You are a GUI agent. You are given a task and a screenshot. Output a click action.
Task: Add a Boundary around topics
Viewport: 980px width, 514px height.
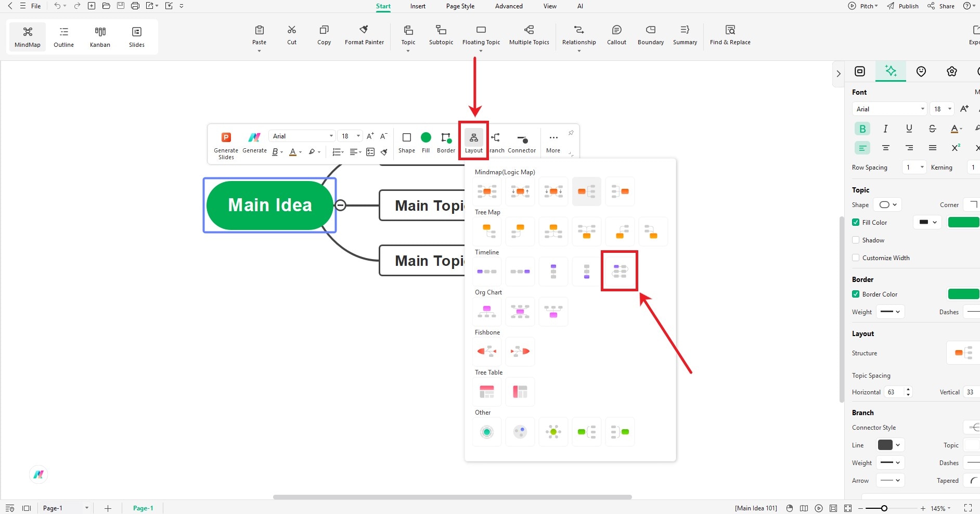(651, 35)
